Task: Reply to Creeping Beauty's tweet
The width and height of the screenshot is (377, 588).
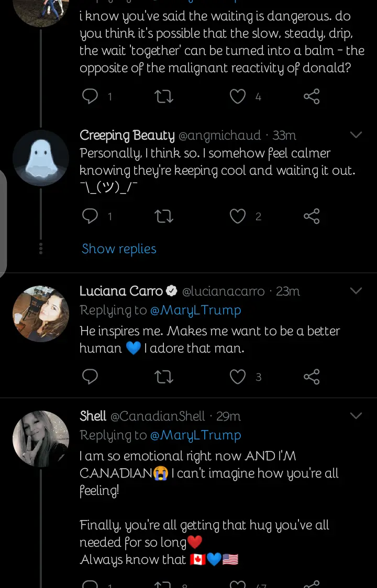Action: (x=90, y=216)
